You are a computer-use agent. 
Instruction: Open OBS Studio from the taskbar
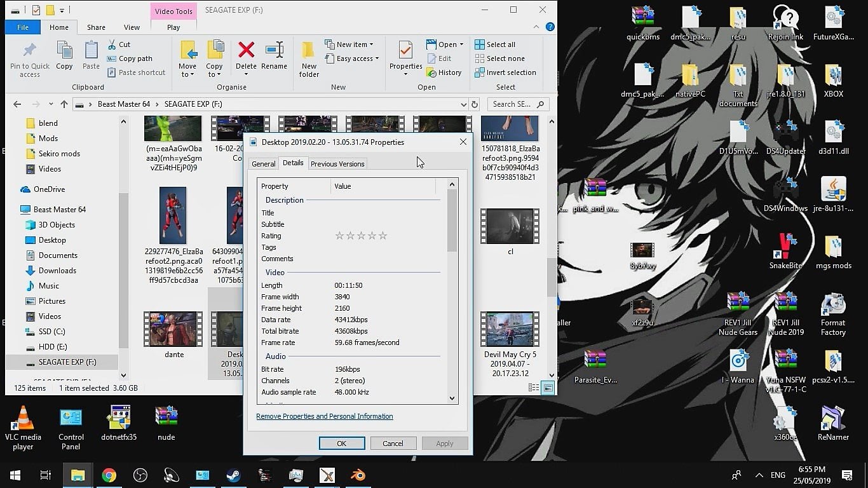click(x=140, y=475)
